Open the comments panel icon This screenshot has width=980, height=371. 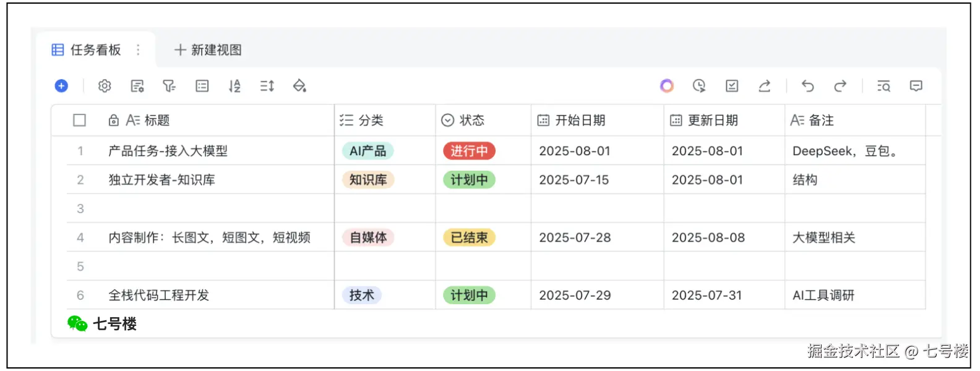(916, 86)
